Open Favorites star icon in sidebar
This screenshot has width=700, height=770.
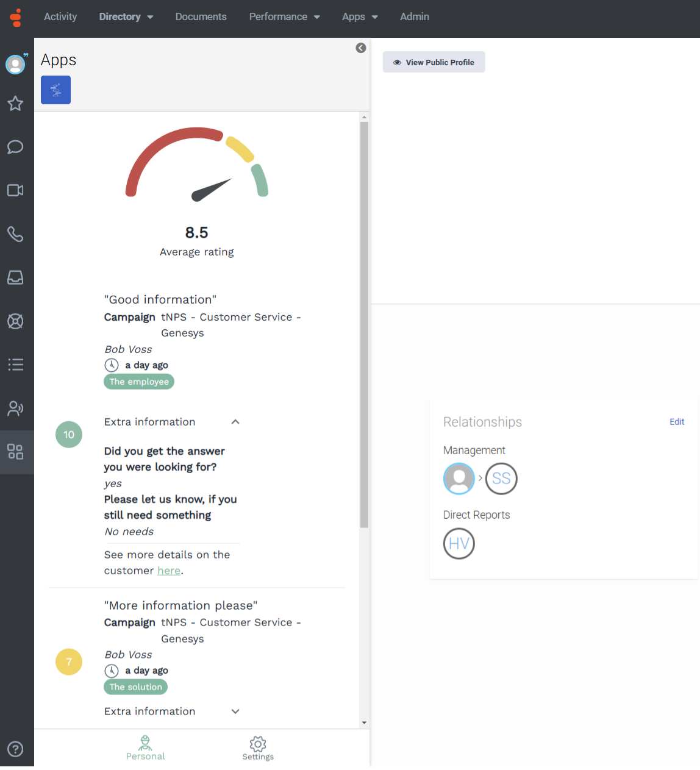(x=15, y=103)
